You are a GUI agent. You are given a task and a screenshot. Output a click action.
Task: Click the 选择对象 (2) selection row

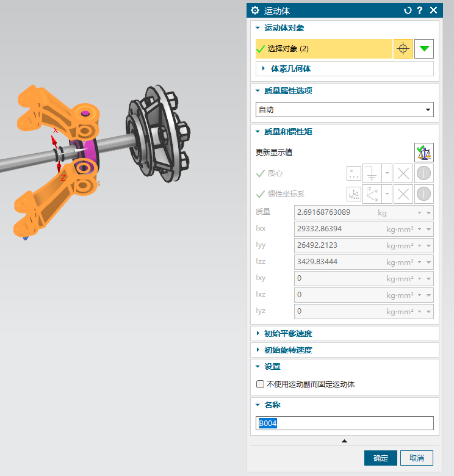[x=323, y=49]
